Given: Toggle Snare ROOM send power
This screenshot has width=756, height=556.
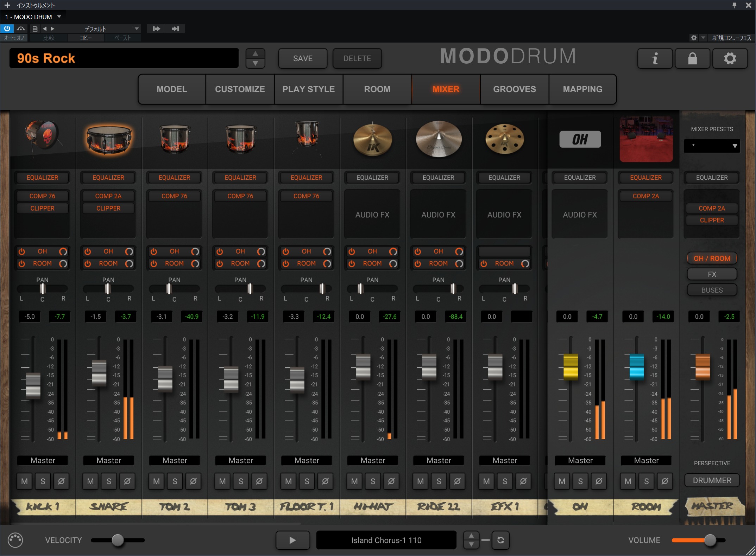Looking at the screenshot, I should click(x=88, y=263).
